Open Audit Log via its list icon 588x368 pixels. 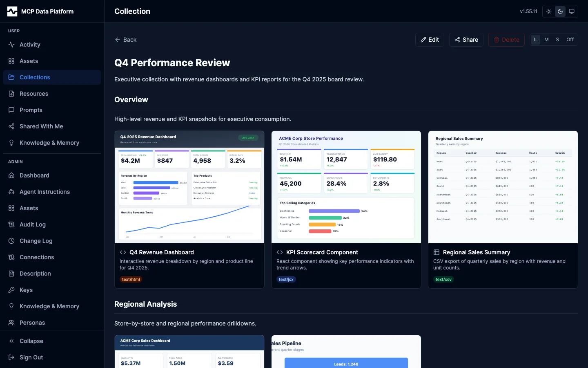(11, 224)
